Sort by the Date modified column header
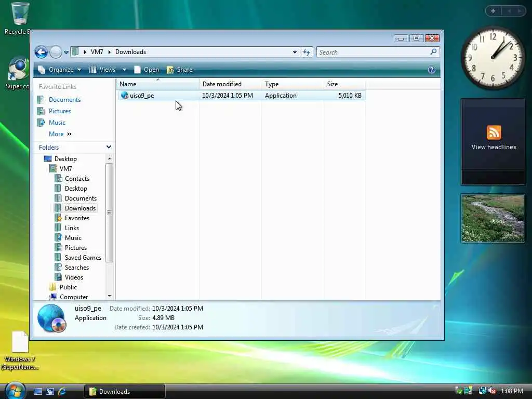The image size is (532, 399). pos(230,84)
